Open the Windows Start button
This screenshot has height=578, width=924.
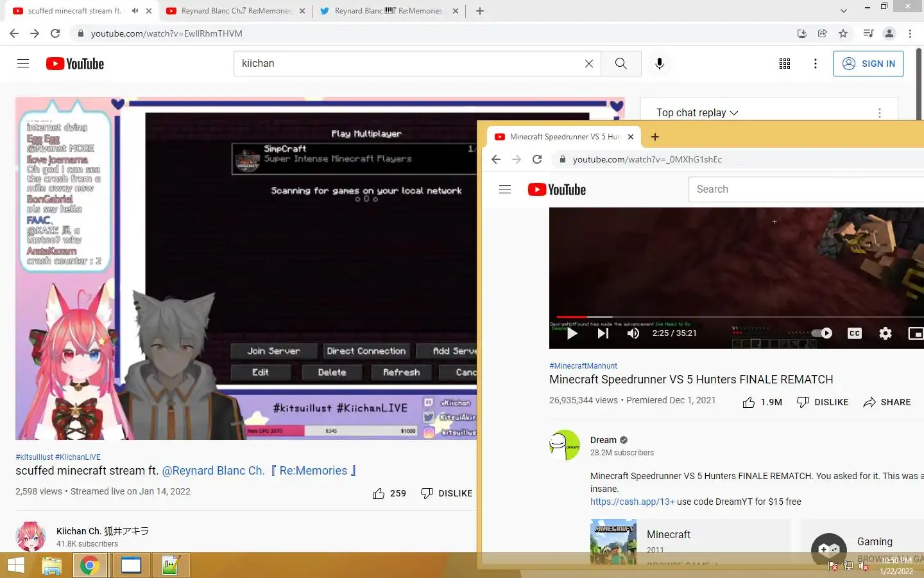[16, 565]
